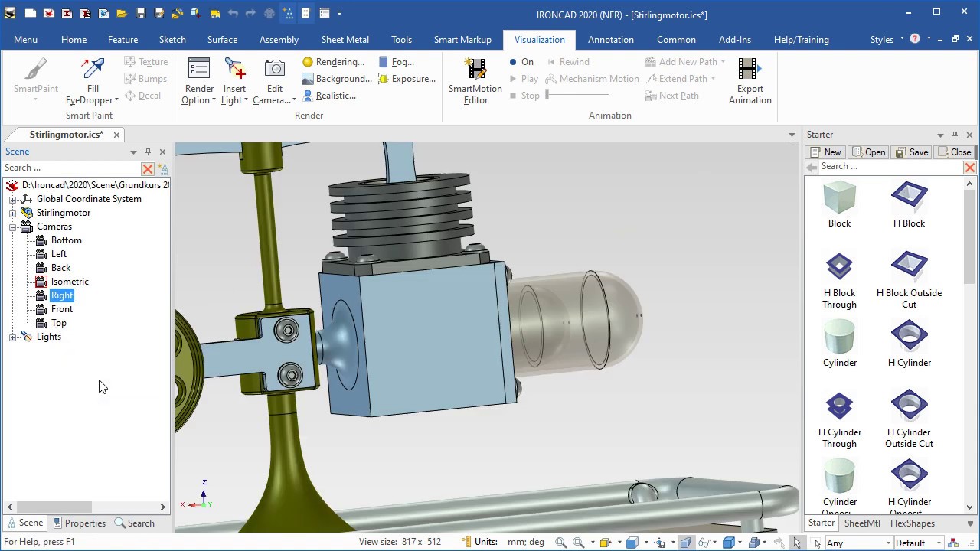
Task: Click the Save catalog button
Action: click(912, 152)
